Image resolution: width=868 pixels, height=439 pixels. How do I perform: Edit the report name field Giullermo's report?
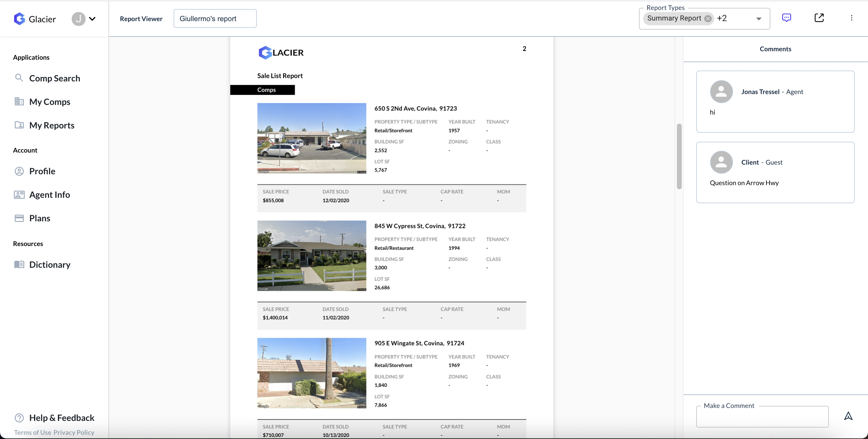tap(215, 19)
